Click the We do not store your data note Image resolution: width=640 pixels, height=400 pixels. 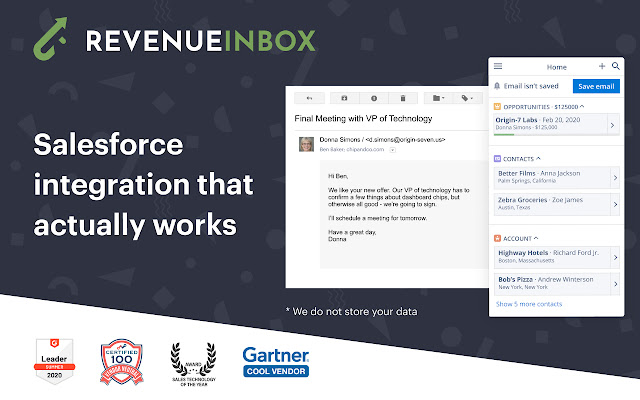[x=351, y=311]
